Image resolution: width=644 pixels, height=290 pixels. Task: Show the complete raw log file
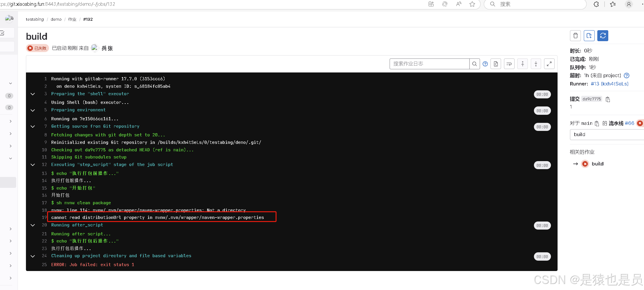496,64
